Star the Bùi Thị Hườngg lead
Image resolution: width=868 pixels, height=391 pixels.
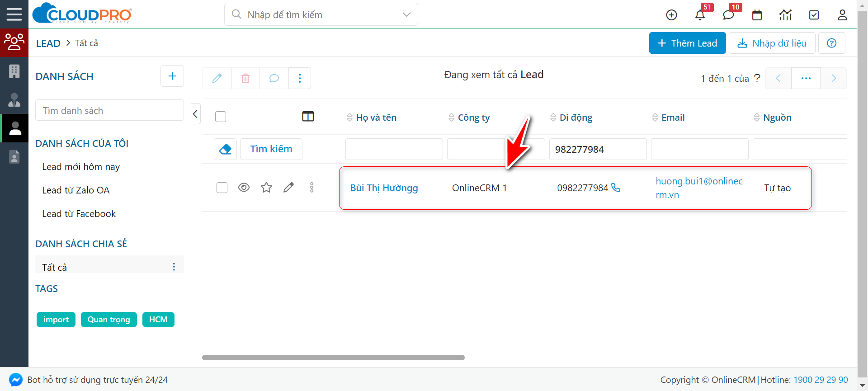(266, 187)
